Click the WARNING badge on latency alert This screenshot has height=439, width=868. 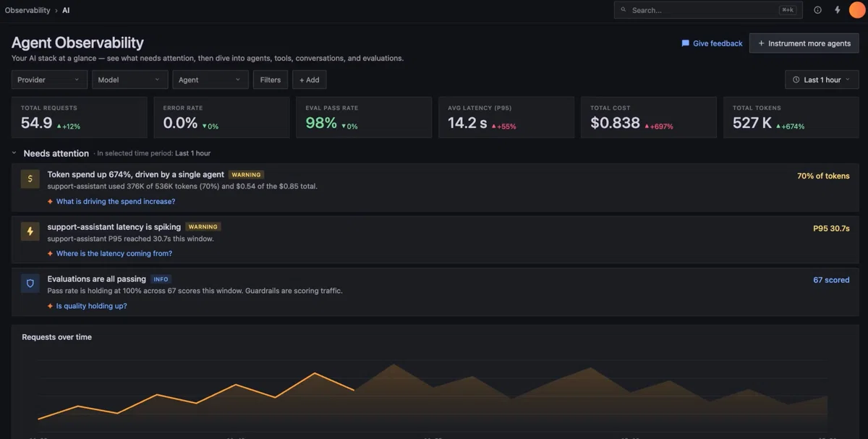[203, 226]
